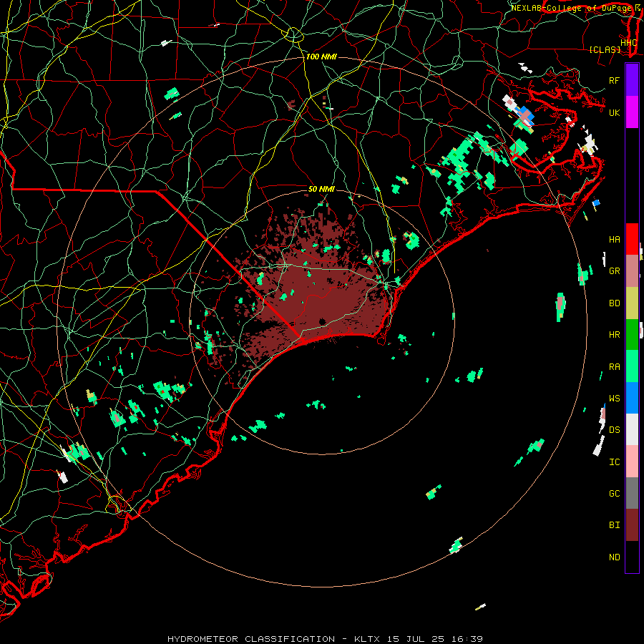Click the [CLAS] legend header
This screenshot has width=644, height=644.
click(x=605, y=49)
